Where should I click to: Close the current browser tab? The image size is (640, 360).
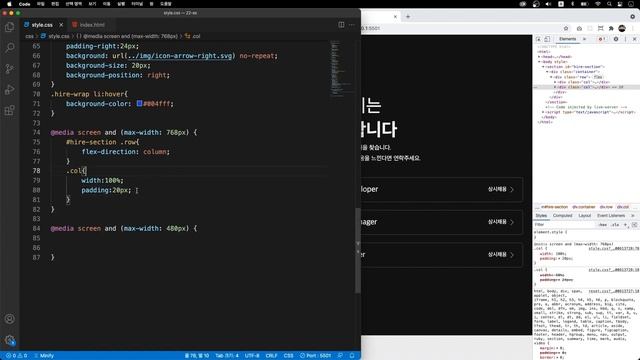click(x=395, y=17)
